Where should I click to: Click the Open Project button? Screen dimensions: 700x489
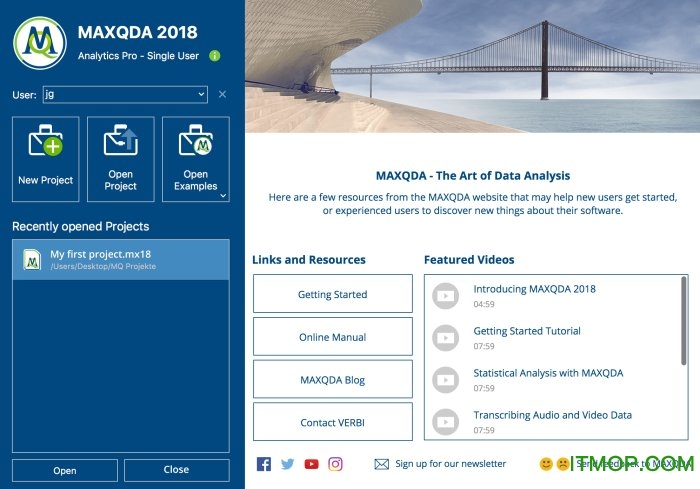pyautogui.click(x=120, y=159)
